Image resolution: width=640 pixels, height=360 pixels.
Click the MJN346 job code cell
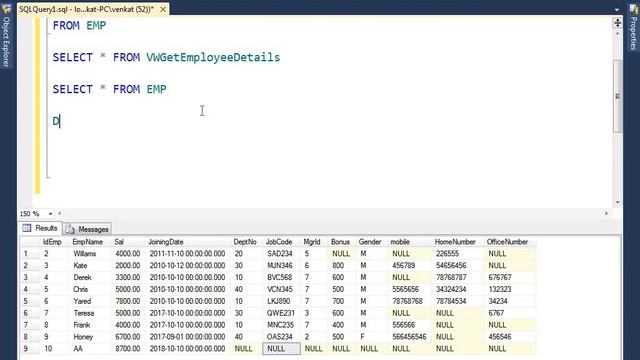[282, 266]
